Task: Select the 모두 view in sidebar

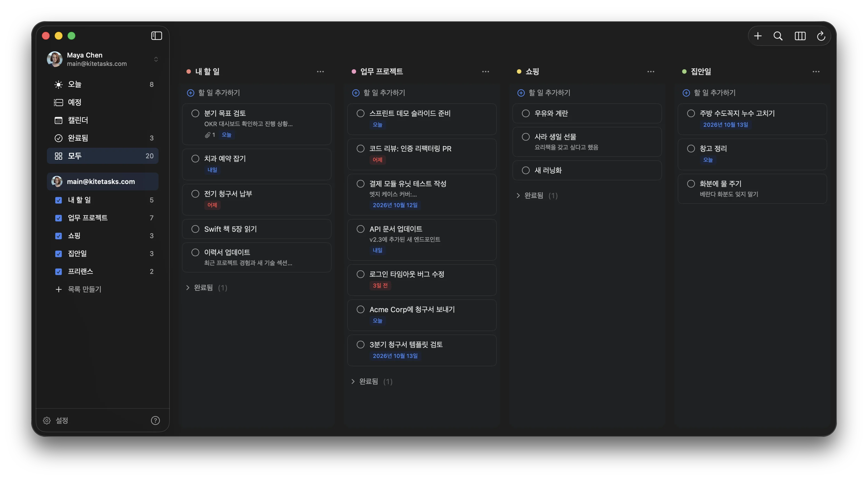Action: pyautogui.click(x=102, y=156)
